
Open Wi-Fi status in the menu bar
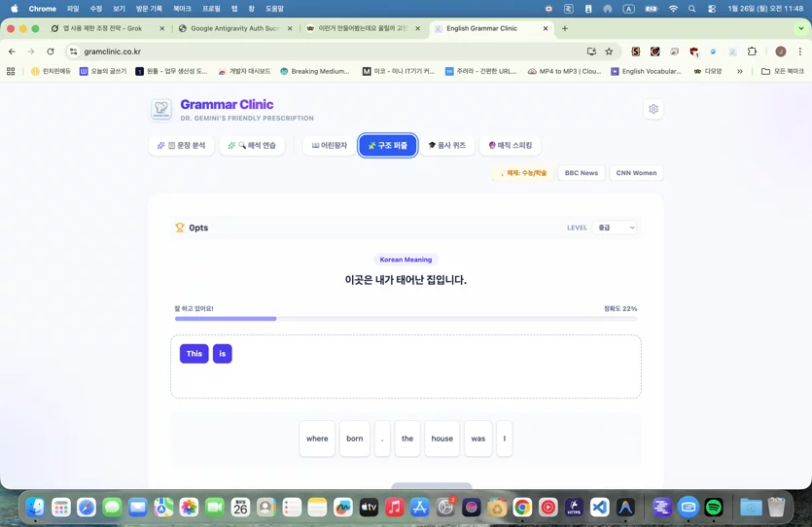[x=673, y=9]
